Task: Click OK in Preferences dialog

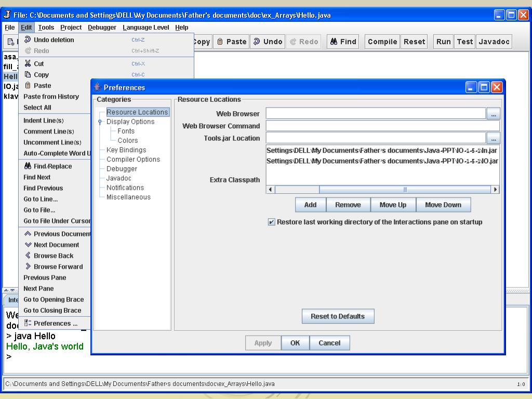Action: pos(295,343)
